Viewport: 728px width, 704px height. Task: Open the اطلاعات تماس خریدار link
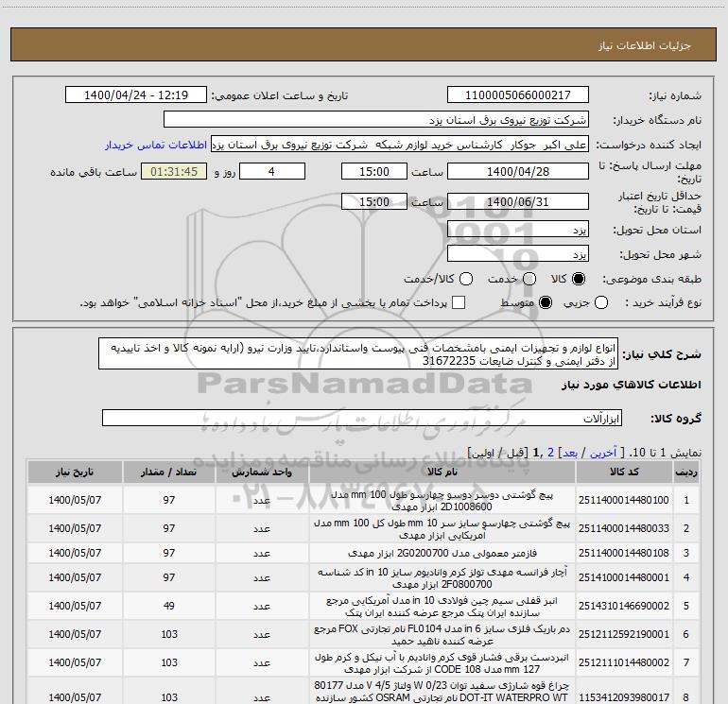click(x=156, y=145)
